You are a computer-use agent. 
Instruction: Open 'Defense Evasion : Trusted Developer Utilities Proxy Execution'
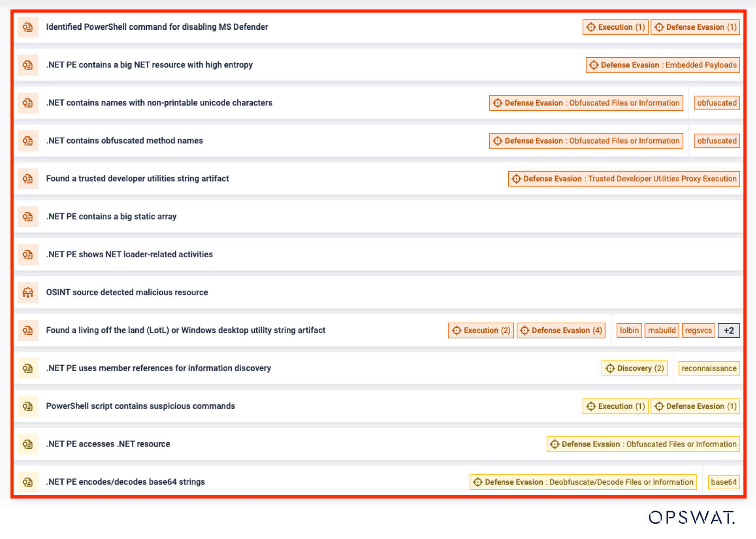(x=624, y=179)
